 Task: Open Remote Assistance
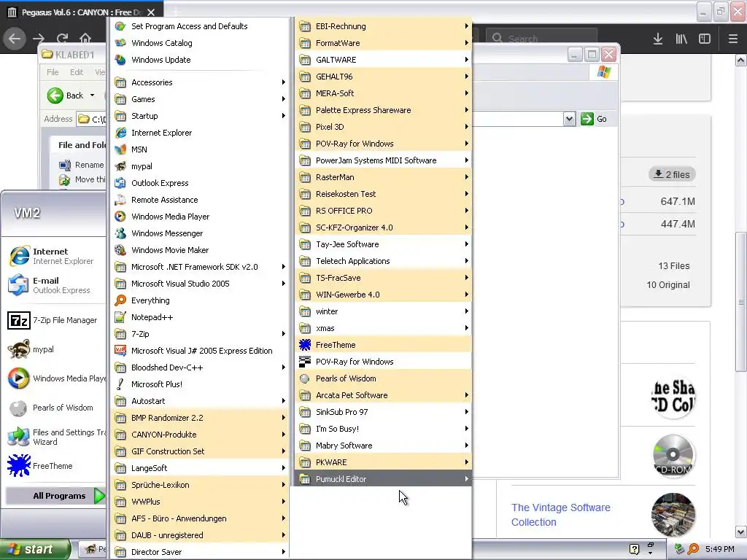click(199, 200)
